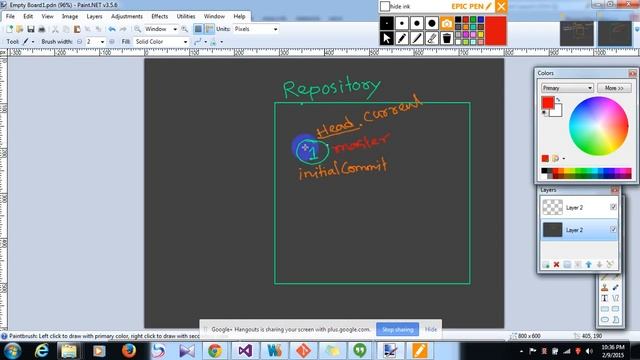Undo the last action with the blue arrow
The height and width of the screenshot is (360, 640).
(112, 29)
